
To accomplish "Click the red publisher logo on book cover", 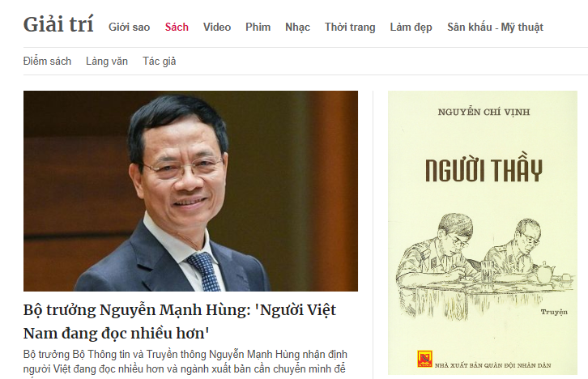I will [x=425, y=359].
